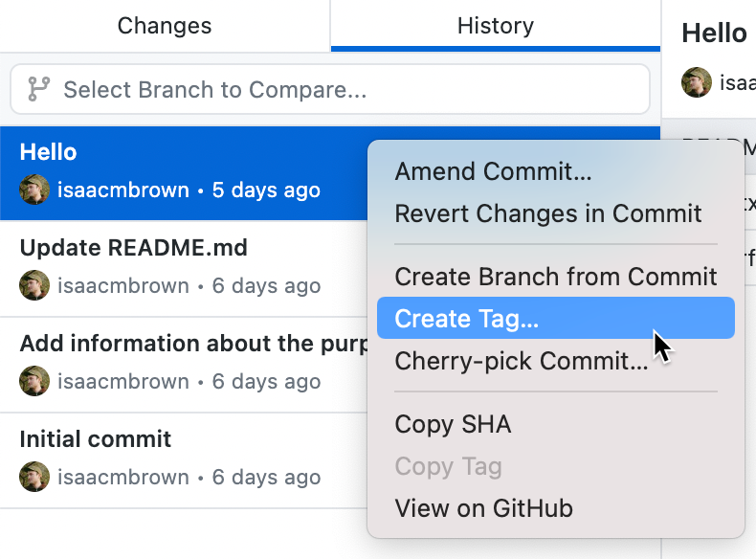Click the Select Branch to Compare field

click(330, 90)
